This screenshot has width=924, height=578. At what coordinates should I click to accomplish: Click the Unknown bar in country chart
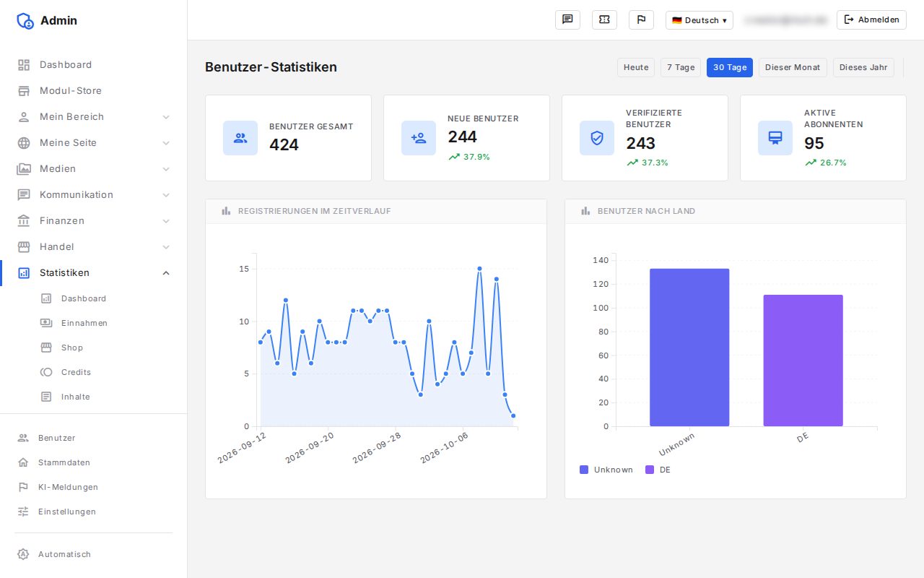point(689,348)
